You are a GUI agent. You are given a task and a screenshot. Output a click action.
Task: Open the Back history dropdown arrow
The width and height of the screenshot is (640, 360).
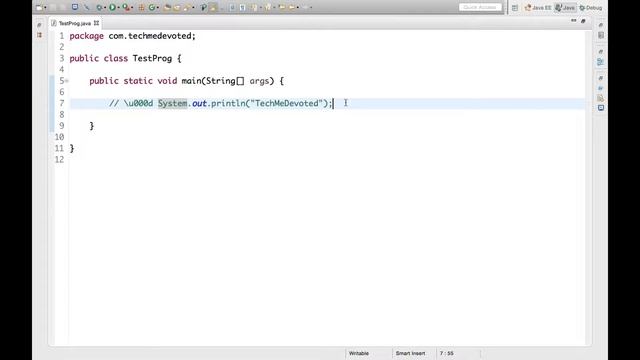pyautogui.click(x=298, y=7)
